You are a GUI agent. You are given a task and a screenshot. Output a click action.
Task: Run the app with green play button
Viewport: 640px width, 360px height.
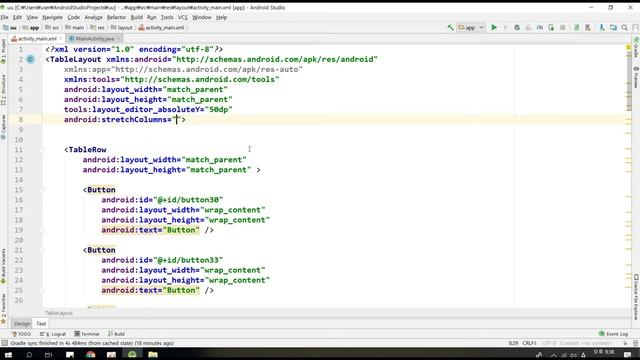(494, 28)
